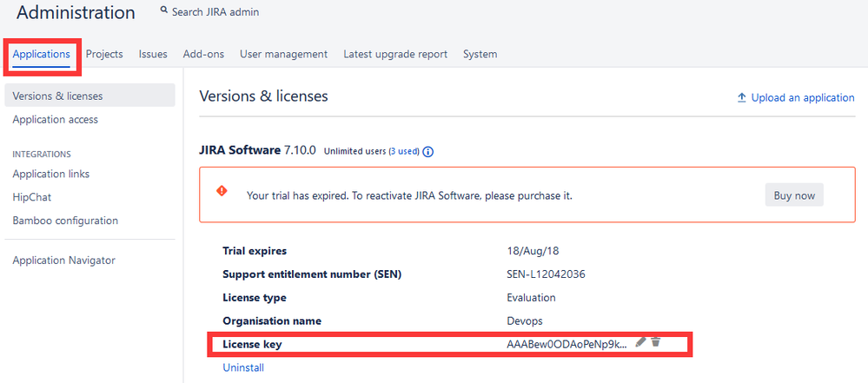868x383 pixels.
Task: Open the System tab
Action: click(x=480, y=54)
